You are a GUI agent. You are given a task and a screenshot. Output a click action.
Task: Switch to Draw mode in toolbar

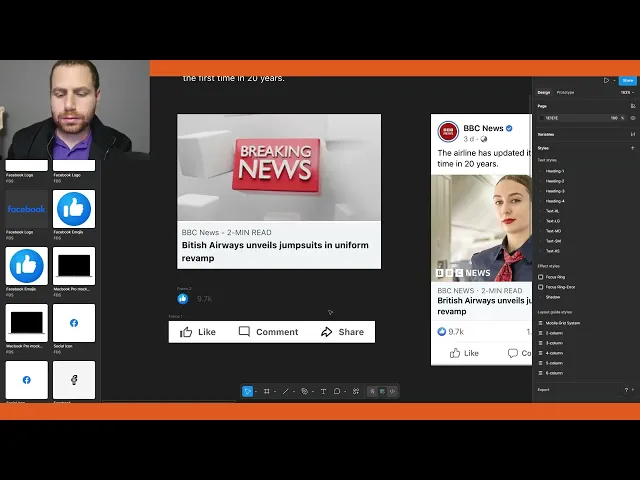372,391
